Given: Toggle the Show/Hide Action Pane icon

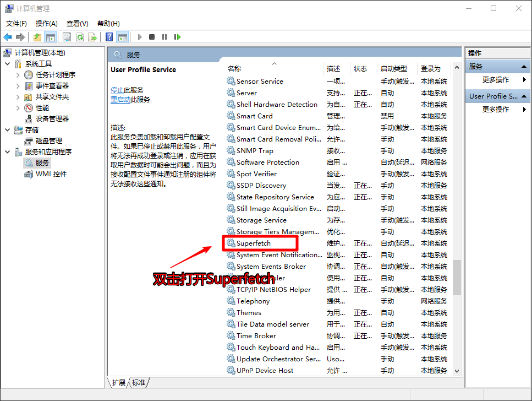Looking at the screenshot, I should coord(123,37).
